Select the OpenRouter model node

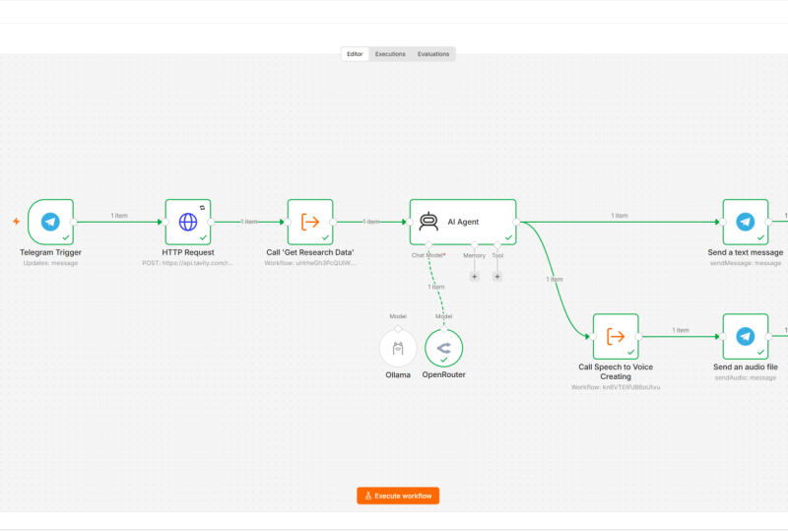444,348
